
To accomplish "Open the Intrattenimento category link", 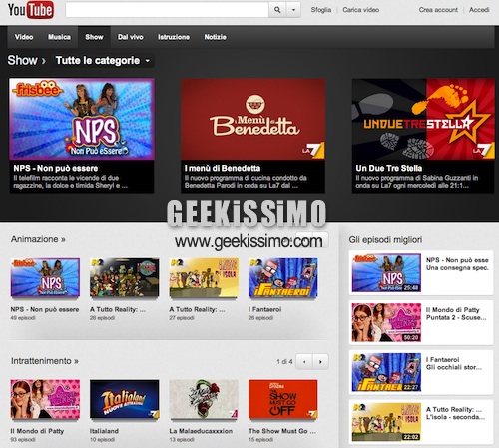I will (x=45, y=361).
